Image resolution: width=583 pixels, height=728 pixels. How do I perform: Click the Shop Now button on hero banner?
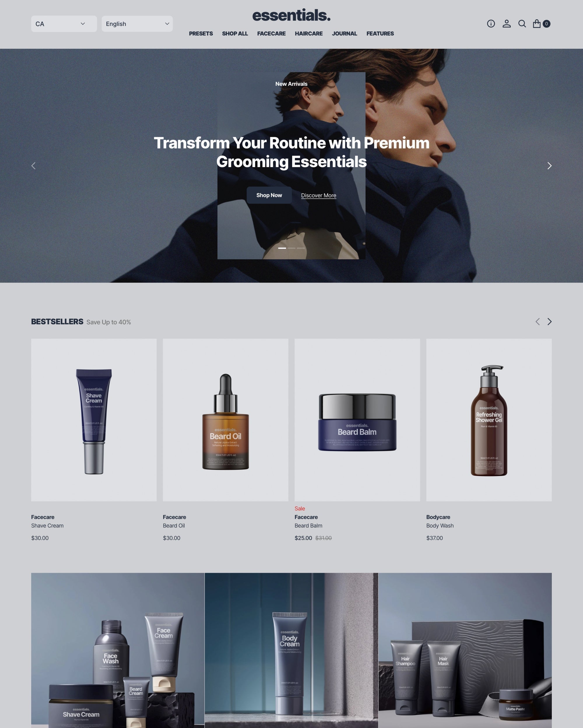269,195
